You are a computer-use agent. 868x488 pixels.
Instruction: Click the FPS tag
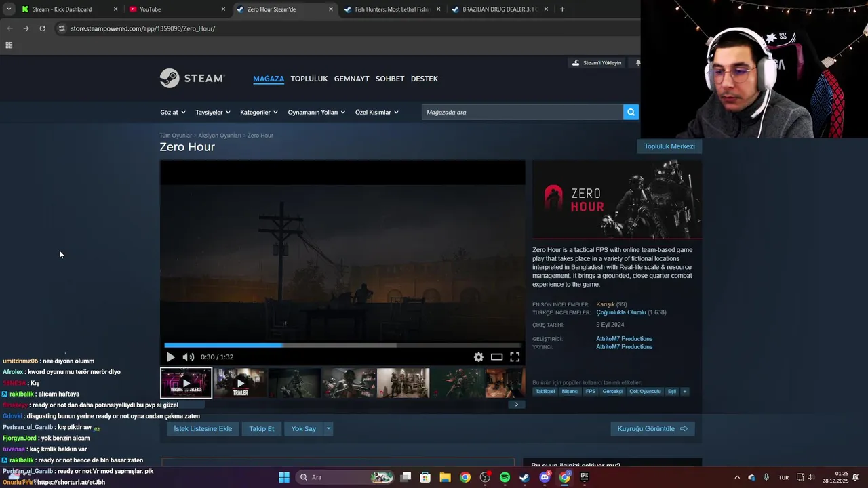(x=591, y=392)
